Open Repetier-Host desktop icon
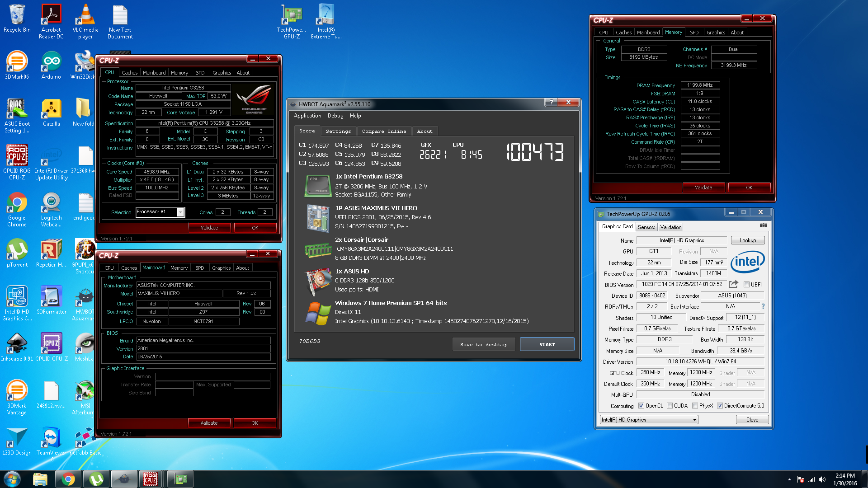Image resolution: width=868 pixels, height=488 pixels. pyautogui.click(x=51, y=253)
